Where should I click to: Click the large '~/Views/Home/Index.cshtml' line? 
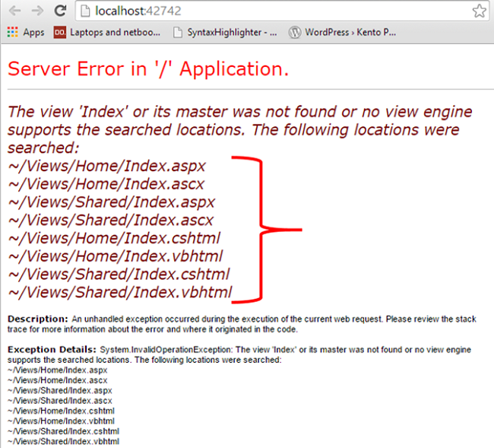[114, 238]
